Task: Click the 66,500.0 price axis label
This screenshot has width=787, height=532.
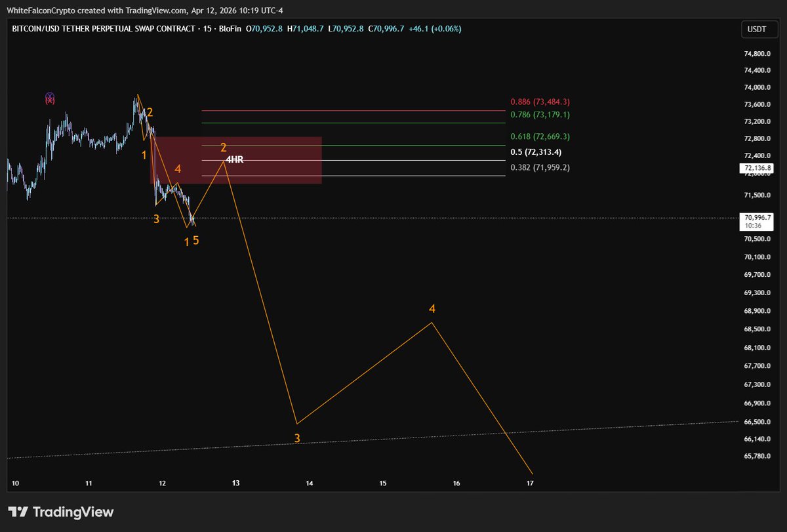Action: pos(757,422)
